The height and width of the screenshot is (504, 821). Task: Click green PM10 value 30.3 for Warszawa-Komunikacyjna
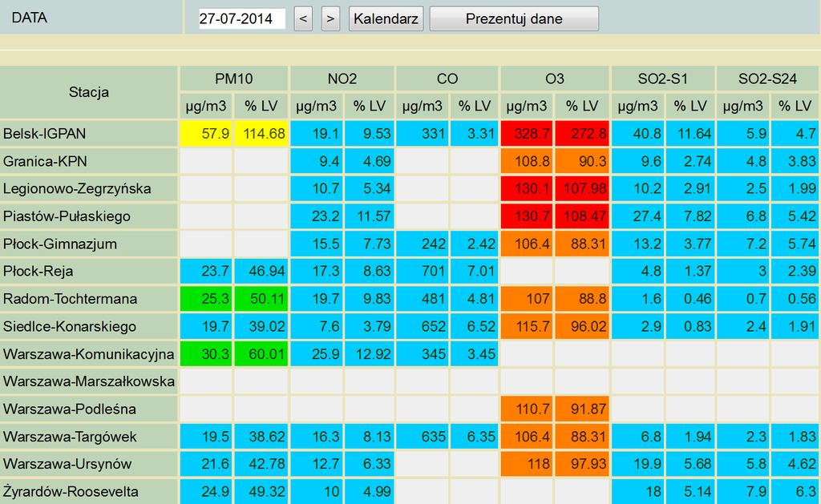click(x=206, y=354)
